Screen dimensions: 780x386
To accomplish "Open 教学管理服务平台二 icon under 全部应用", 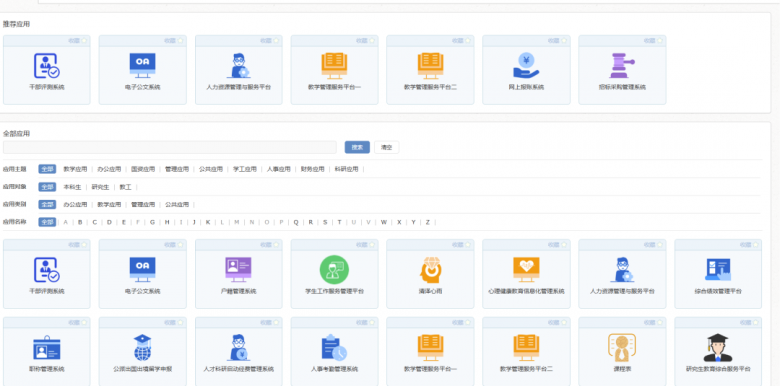I will click(x=526, y=347).
